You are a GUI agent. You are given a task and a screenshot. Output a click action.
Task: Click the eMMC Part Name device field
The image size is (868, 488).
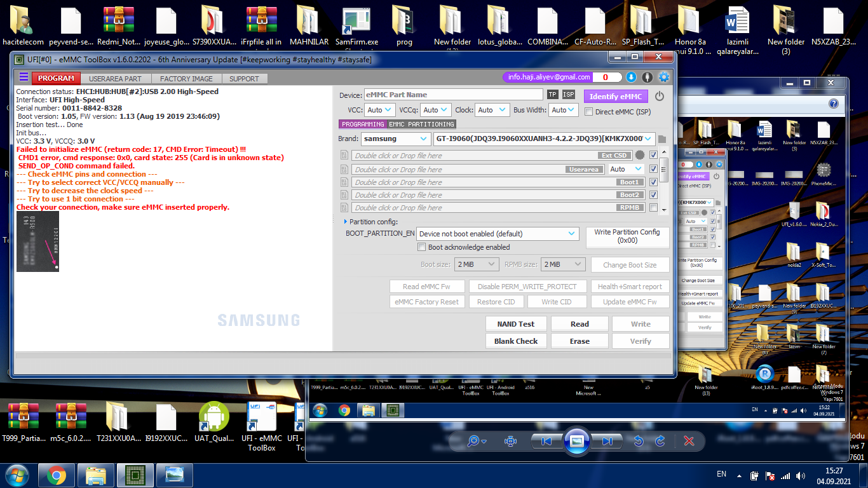point(454,95)
